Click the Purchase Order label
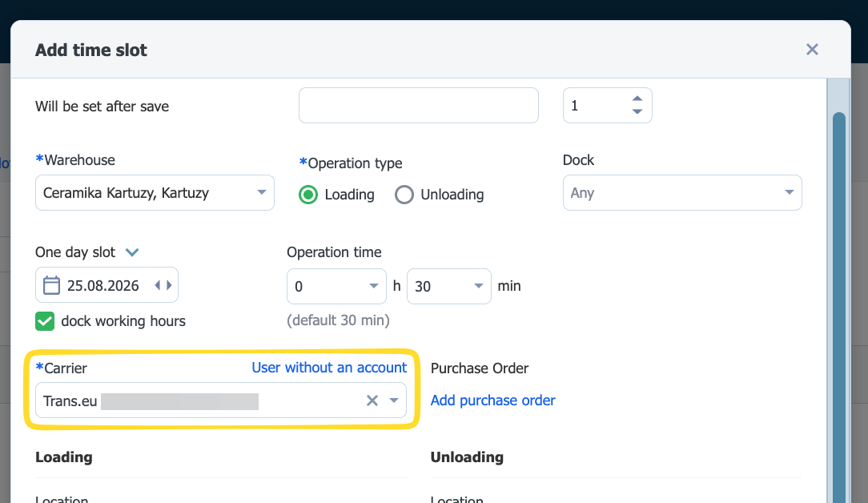The image size is (868, 503). pyautogui.click(x=480, y=368)
